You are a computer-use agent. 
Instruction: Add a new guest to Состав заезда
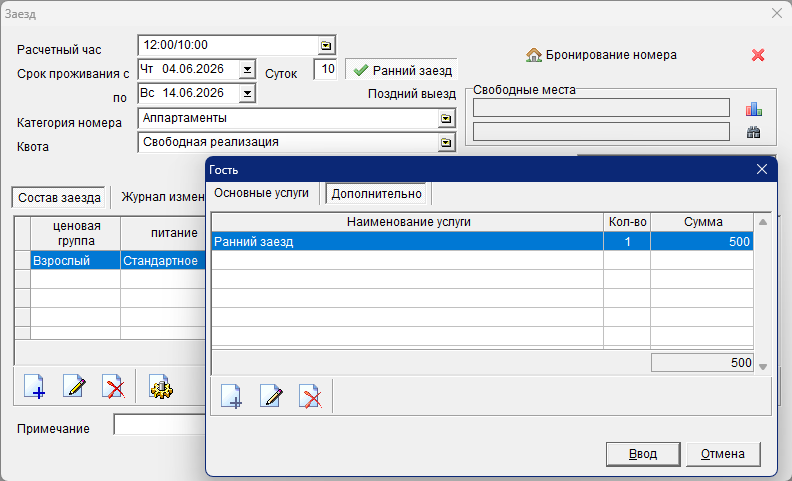[x=35, y=387]
